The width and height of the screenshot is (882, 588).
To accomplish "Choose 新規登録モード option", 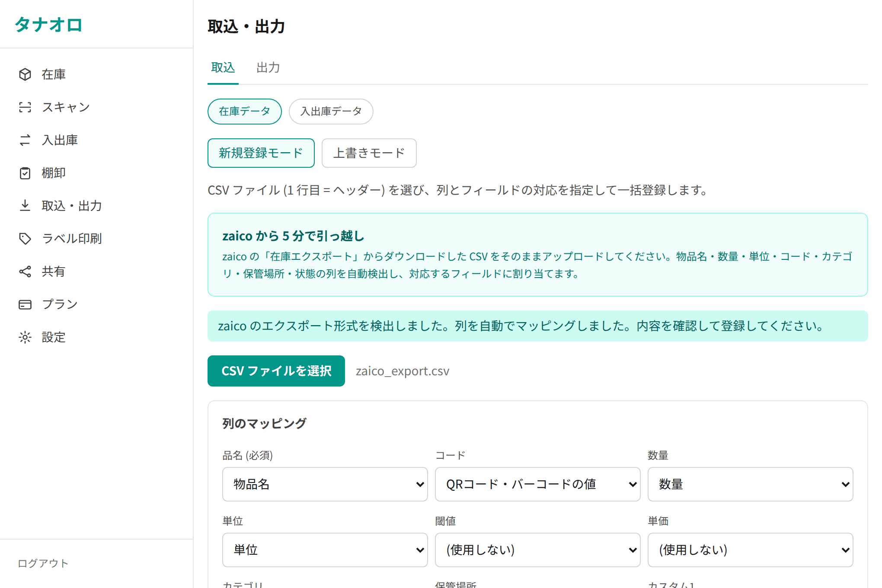I will click(261, 153).
